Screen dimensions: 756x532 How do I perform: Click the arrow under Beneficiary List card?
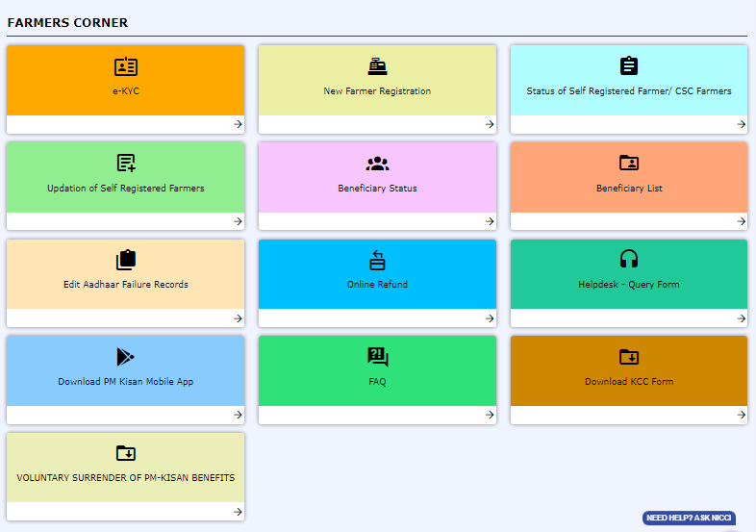(x=742, y=221)
